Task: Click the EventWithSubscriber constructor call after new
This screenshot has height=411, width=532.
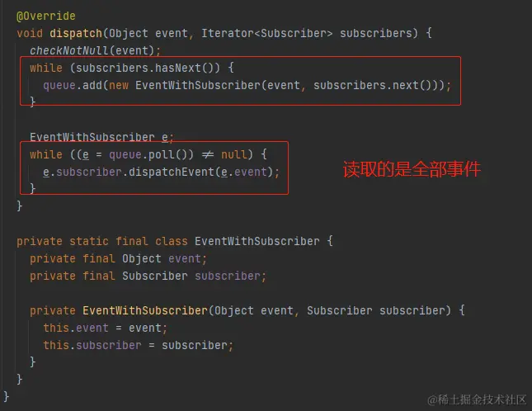Action: [197, 85]
